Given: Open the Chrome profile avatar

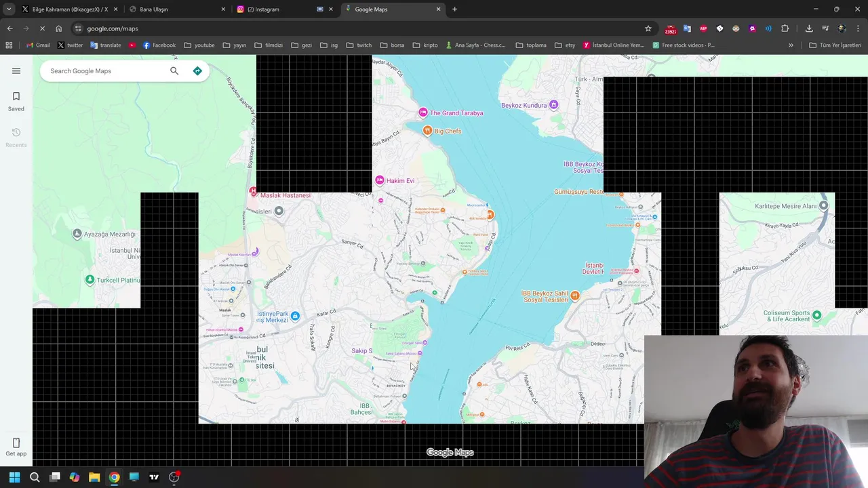Looking at the screenshot, I should click(x=842, y=28).
